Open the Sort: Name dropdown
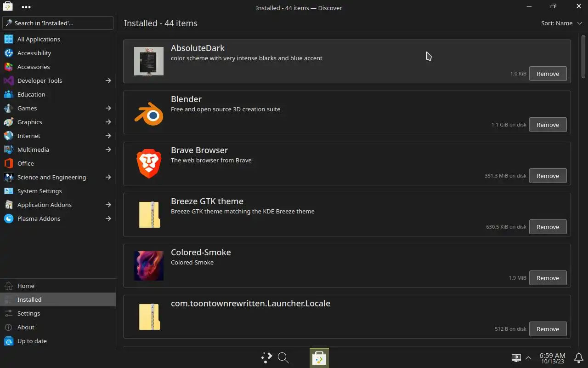This screenshot has width=588, height=368. tap(561, 23)
